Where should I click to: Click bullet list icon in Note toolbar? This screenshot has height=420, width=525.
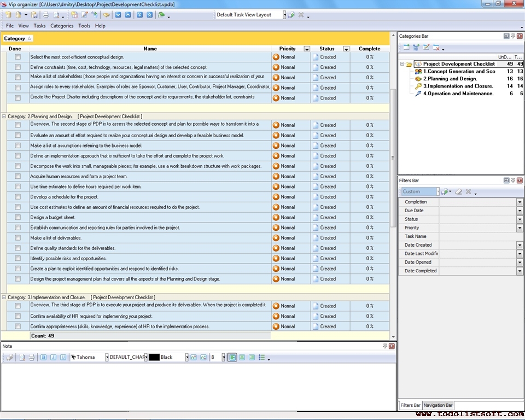click(262, 357)
